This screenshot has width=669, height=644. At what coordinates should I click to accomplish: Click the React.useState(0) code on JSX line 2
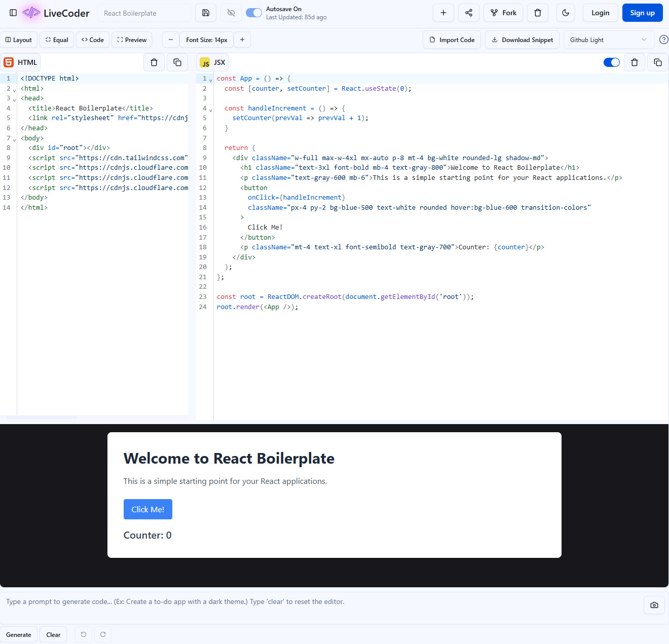(376, 88)
